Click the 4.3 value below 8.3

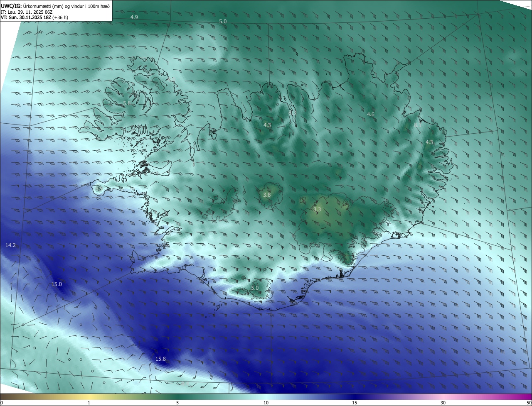pos(267,125)
